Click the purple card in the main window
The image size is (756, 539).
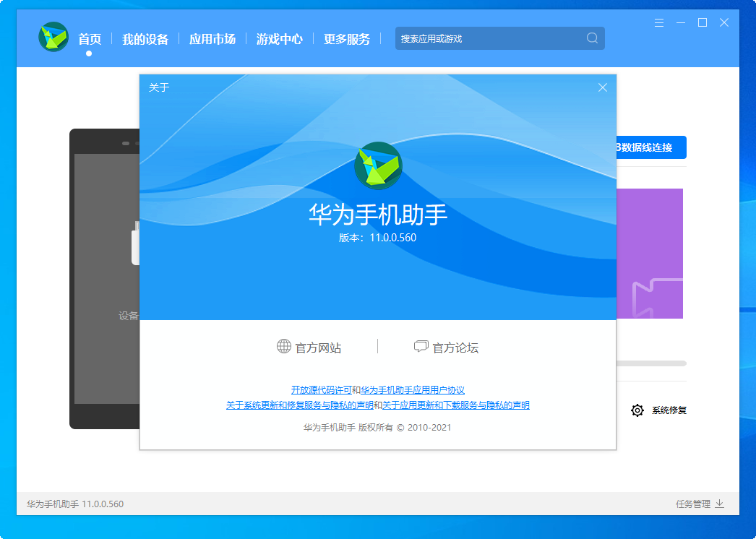pos(650,254)
